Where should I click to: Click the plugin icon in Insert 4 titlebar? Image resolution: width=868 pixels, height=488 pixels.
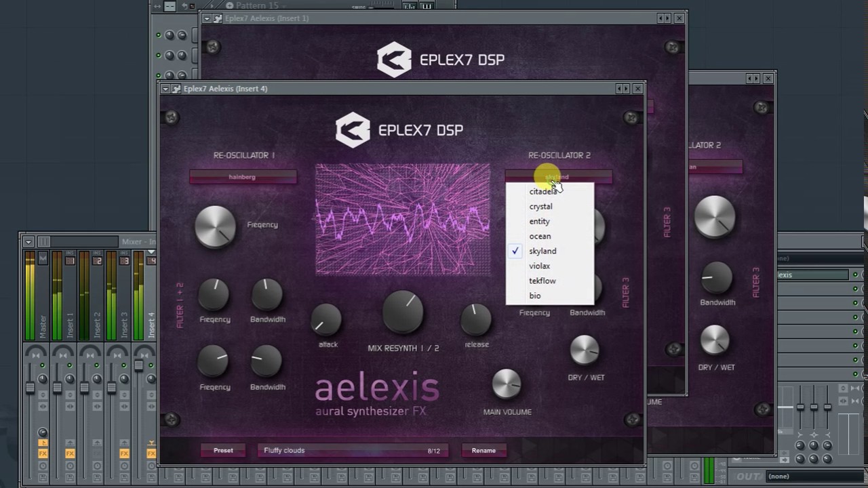point(176,89)
